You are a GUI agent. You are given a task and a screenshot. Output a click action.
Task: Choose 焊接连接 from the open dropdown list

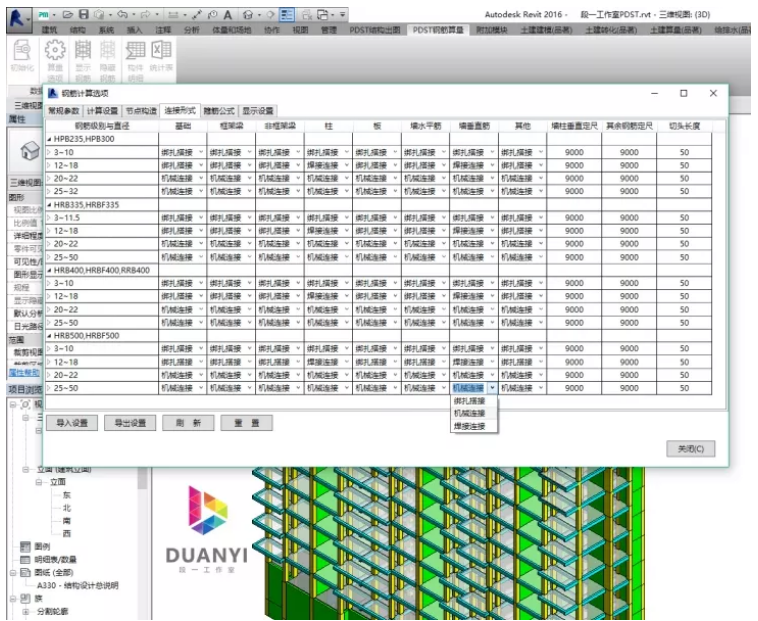[x=469, y=427]
